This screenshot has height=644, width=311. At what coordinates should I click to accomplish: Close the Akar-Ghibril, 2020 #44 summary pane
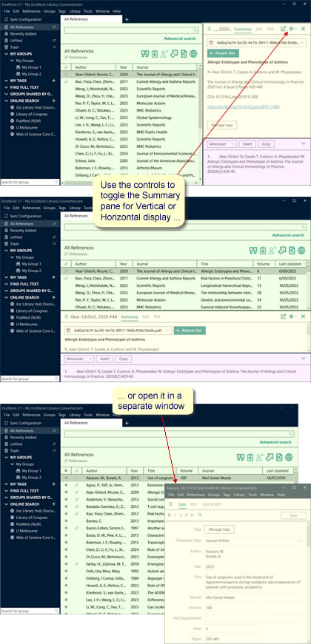303,316
